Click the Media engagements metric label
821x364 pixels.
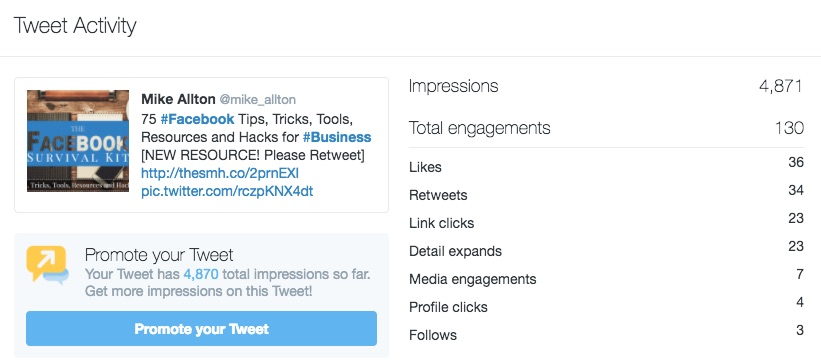472,279
